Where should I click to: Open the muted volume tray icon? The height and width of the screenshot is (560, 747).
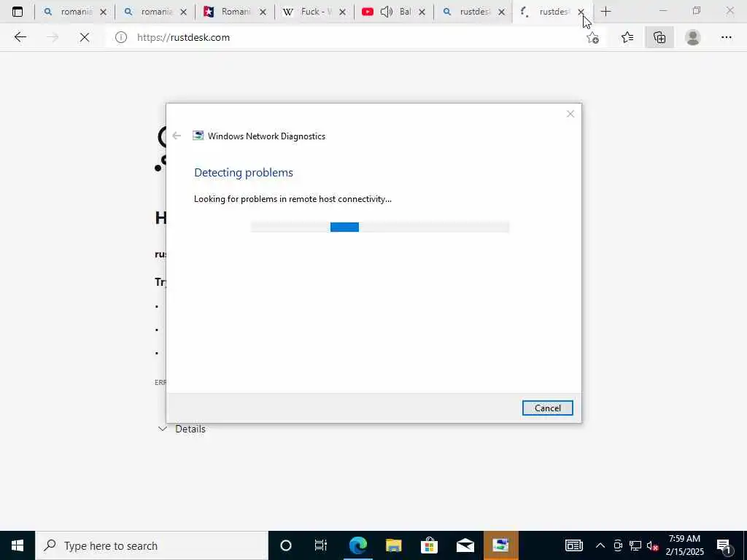tap(652, 545)
